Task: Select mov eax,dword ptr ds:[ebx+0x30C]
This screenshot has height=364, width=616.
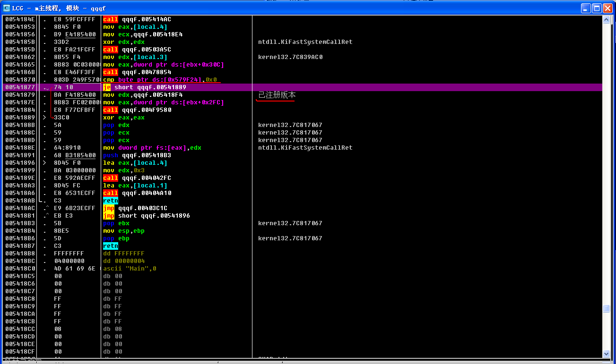Action: [x=164, y=65]
